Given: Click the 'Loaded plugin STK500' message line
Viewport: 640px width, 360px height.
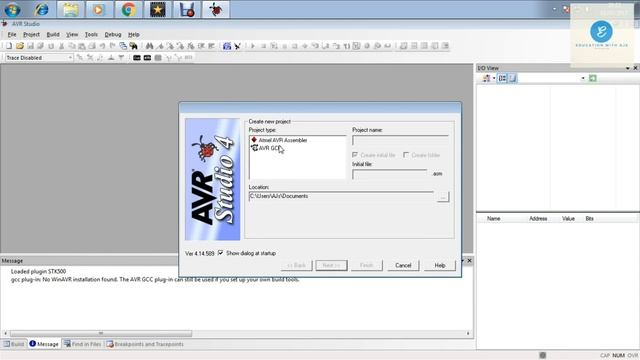Looking at the screenshot, I should [38, 271].
